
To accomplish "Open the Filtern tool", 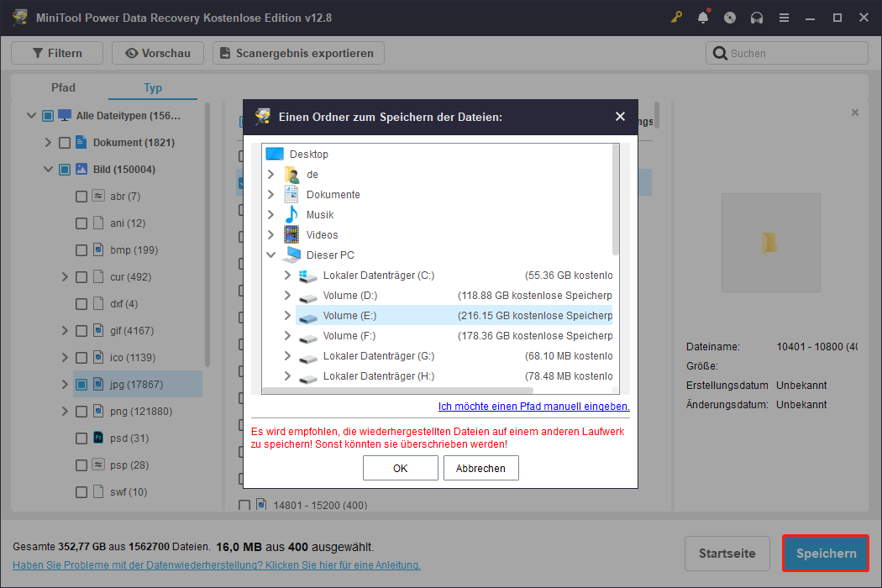I will pos(56,52).
